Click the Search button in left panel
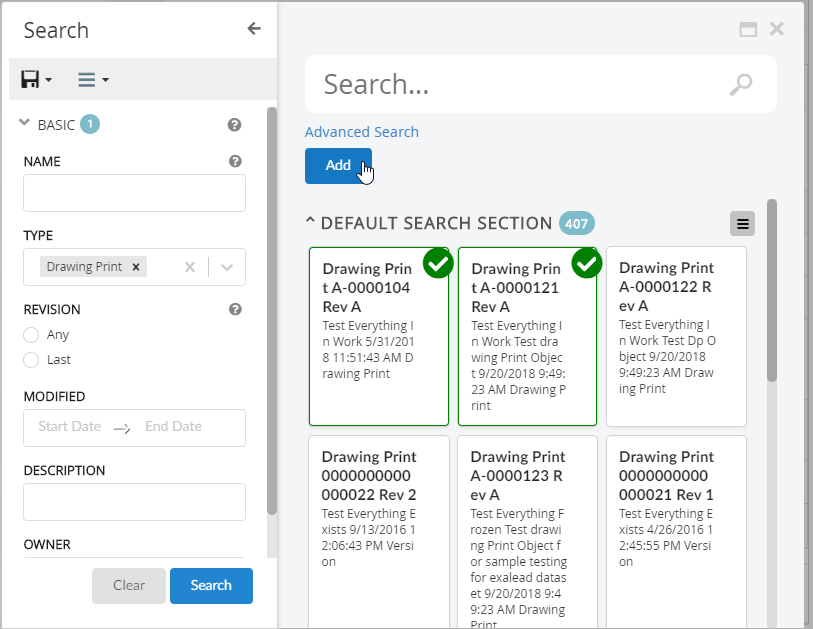 coord(211,585)
